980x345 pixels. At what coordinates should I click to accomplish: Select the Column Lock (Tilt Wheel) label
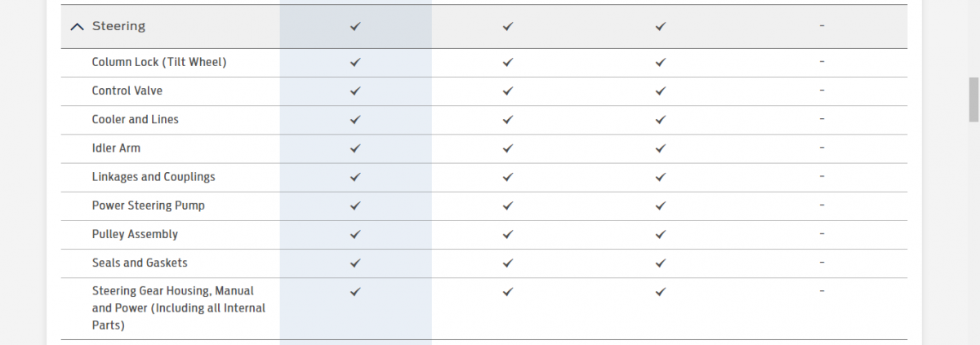coord(158,62)
